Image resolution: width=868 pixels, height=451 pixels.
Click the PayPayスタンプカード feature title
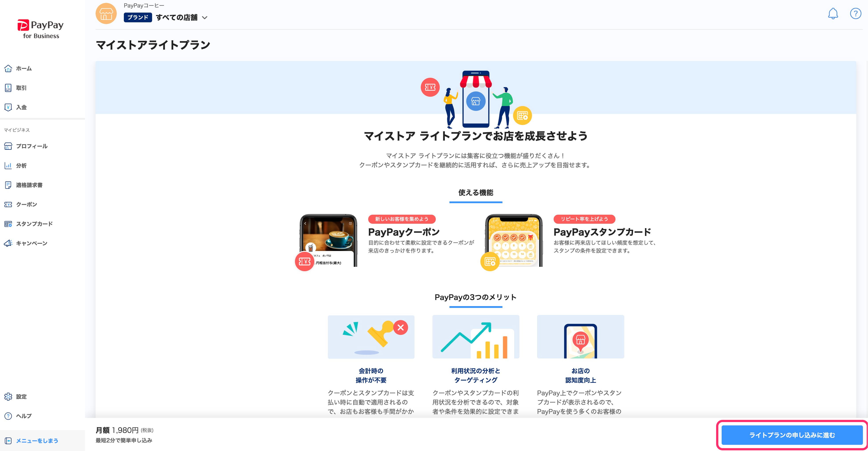(602, 232)
